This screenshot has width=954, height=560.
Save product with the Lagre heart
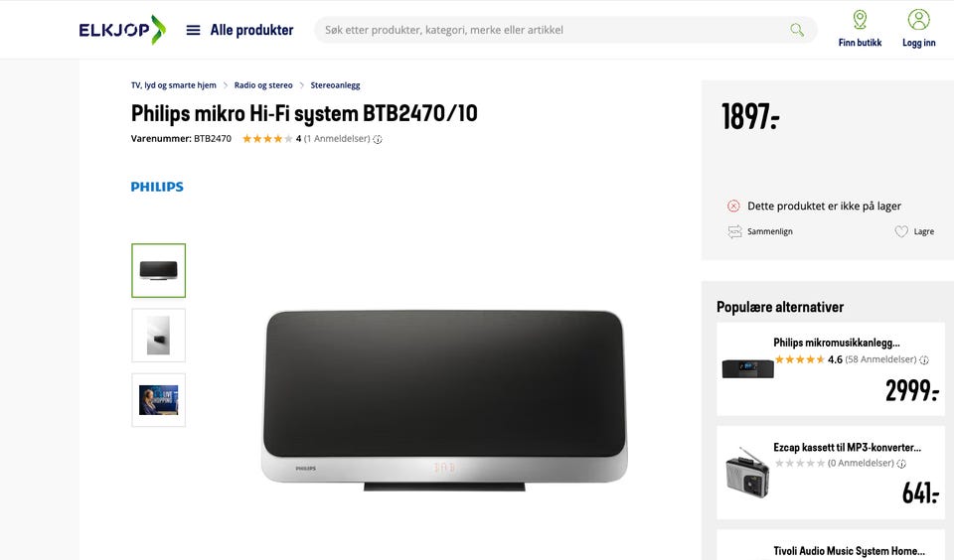pyautogui.click(x=914, y=231)
